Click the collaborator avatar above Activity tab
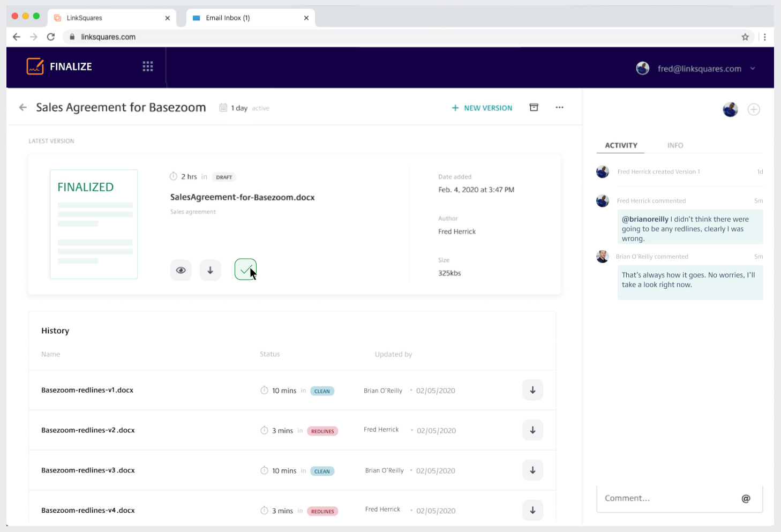The image size is (781, 532). coord(730,109)
